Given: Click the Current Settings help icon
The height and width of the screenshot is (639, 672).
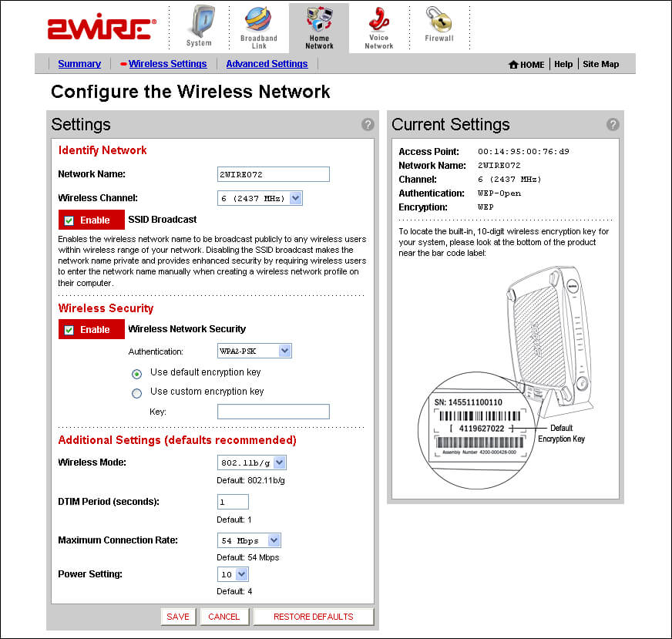Looking at the screenshot, I should point(613,124).
